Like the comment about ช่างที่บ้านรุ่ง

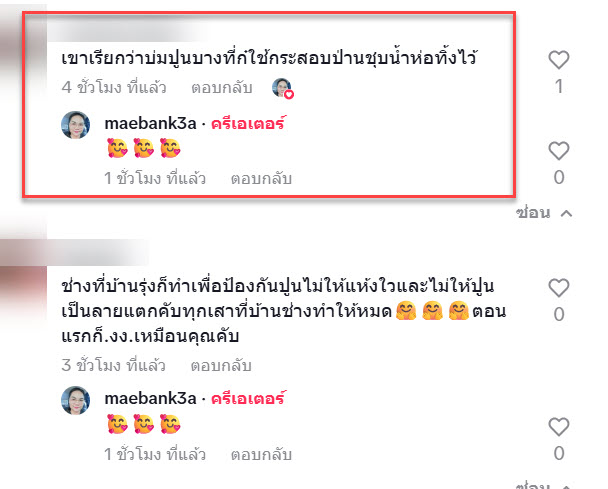tap(558, 288)
